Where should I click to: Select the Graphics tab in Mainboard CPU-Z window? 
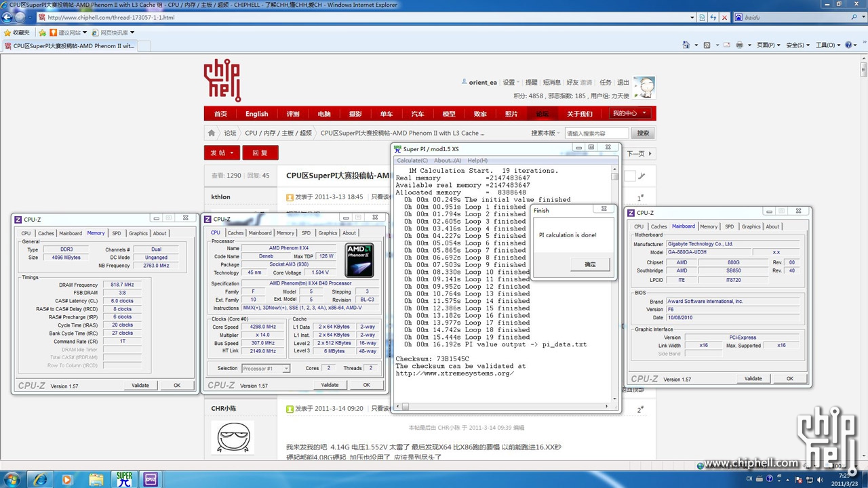click(x=751, y=226)
